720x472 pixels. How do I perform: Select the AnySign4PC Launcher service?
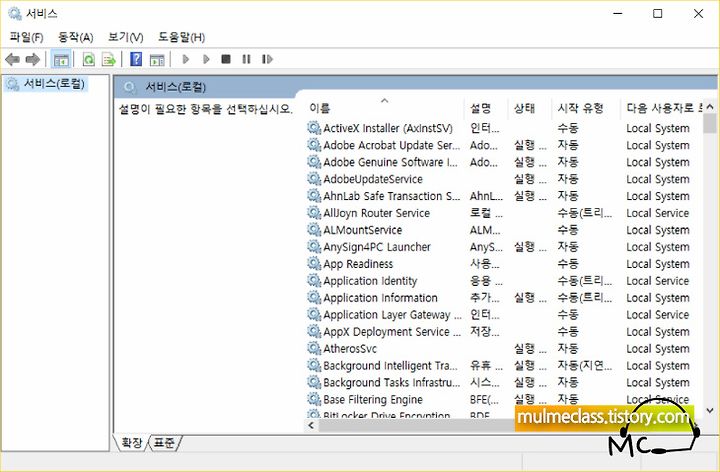coord(503,247)
